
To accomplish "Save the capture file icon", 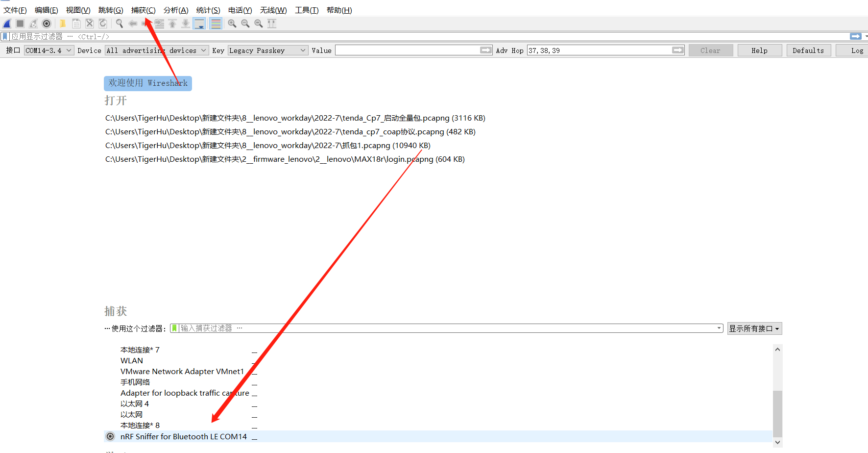I will 76,24.
